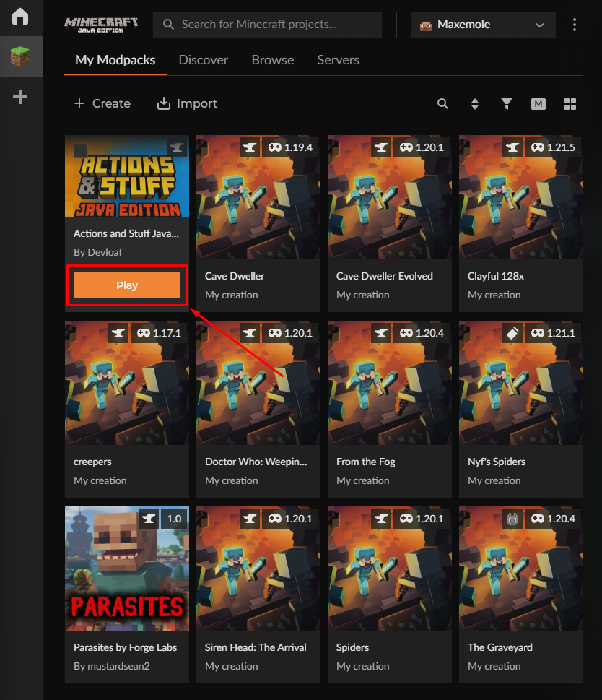Click the Create button
Viewport: 602px width, 700px height.
102,103
